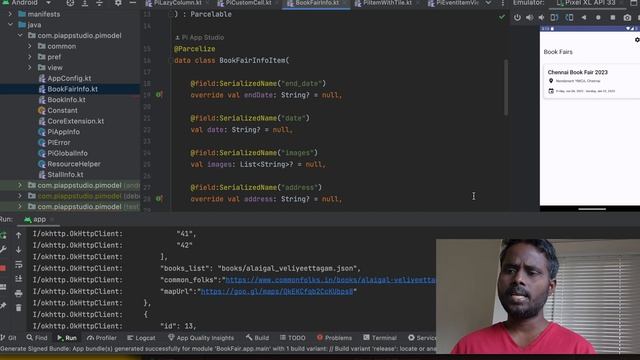The height and width of the screenshot is (360, 640).
Task: Click the emulator rotate right icon
Action: tap(569, 18)
